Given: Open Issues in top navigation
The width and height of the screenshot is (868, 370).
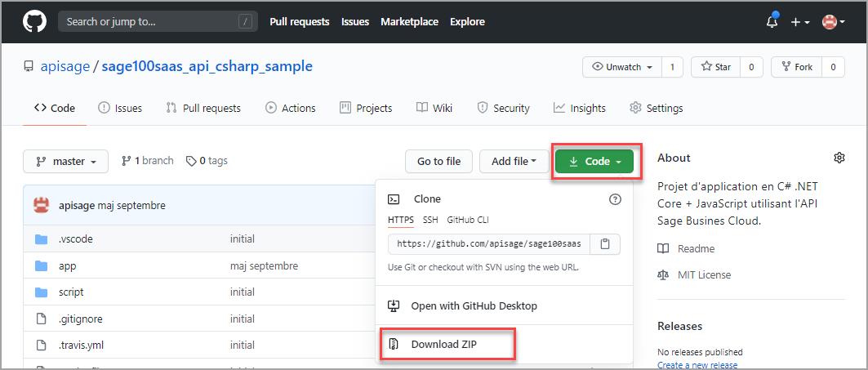Looking at the screenshot, I should click(355, 21).
